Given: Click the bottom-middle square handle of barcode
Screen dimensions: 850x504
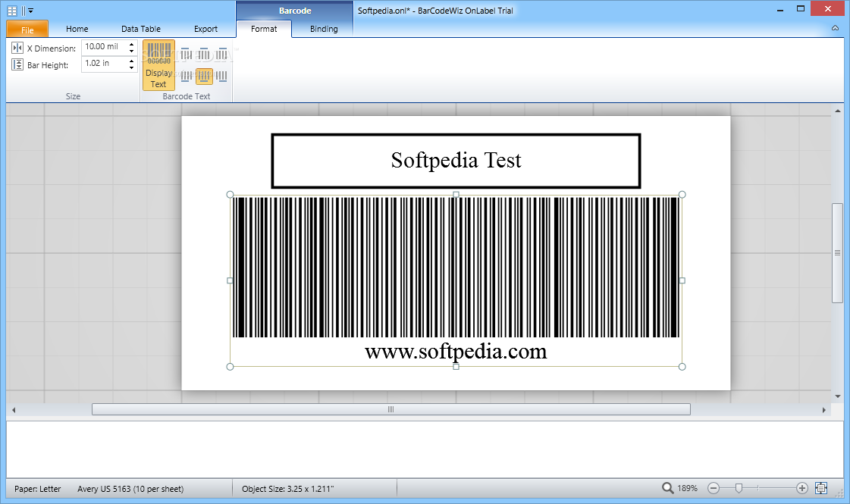Looking at the screenshot, I should coord(456,367).
